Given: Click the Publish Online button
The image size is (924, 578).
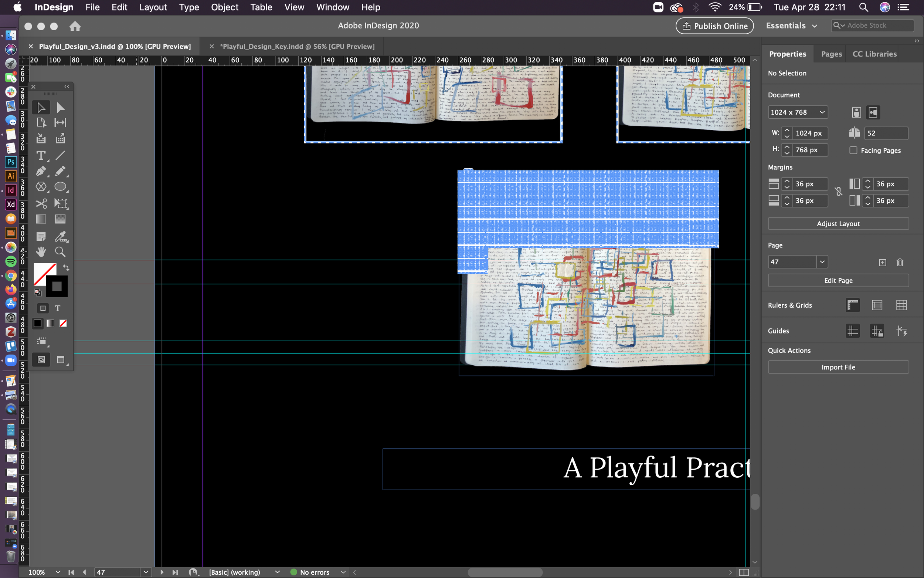Looking at the screenshot, I should click(x=714, y=26).
